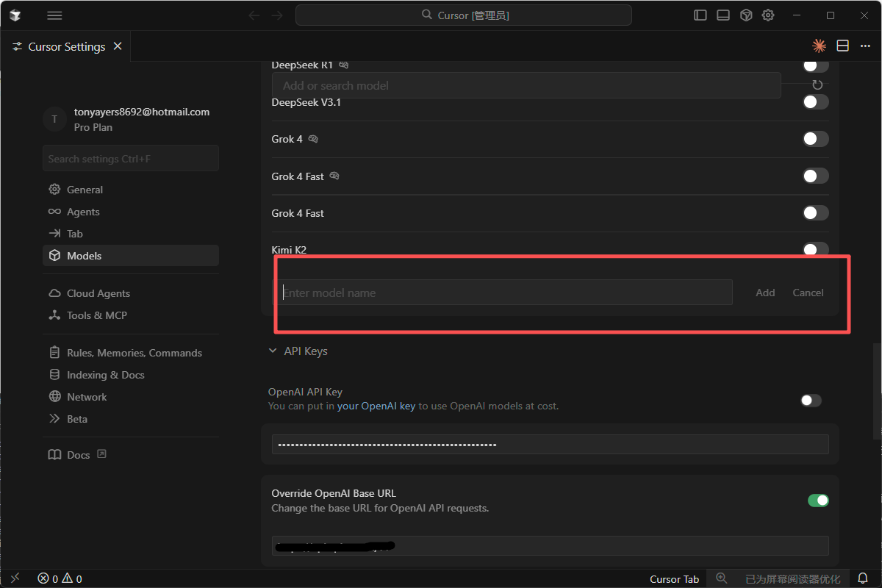Click Add to confirm model name
The width and height of the screenshot is (882, 588).
[765, 293]
